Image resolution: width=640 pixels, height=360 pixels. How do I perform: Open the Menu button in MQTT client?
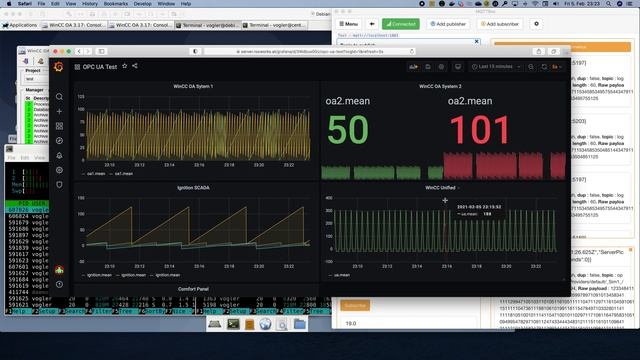point(349,24)
